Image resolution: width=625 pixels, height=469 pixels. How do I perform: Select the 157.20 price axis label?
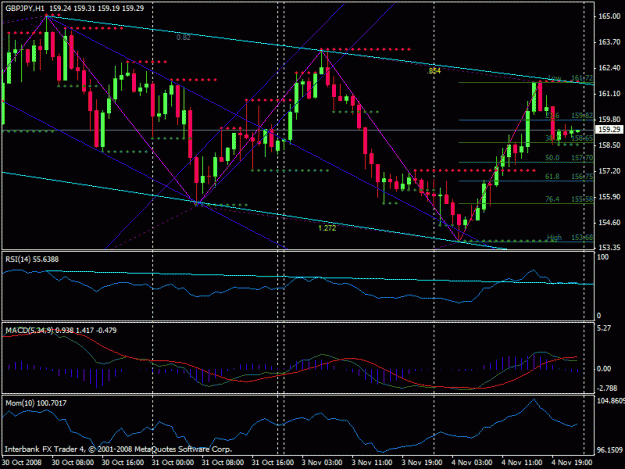(609, 171)
